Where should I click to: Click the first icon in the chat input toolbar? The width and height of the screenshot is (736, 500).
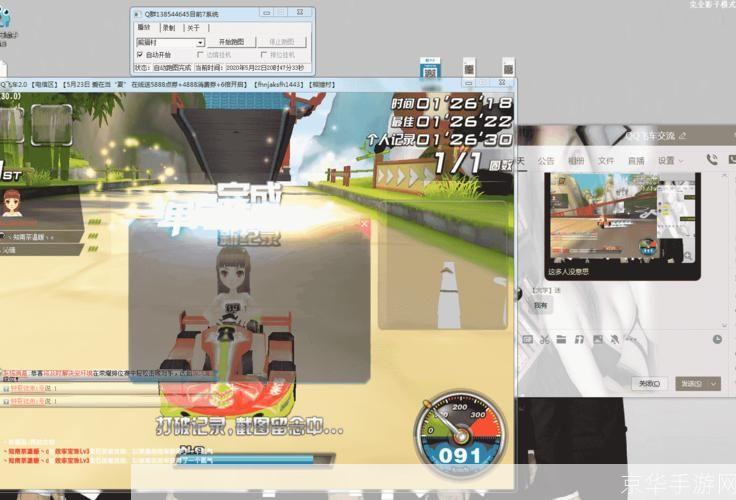[528, 339]
